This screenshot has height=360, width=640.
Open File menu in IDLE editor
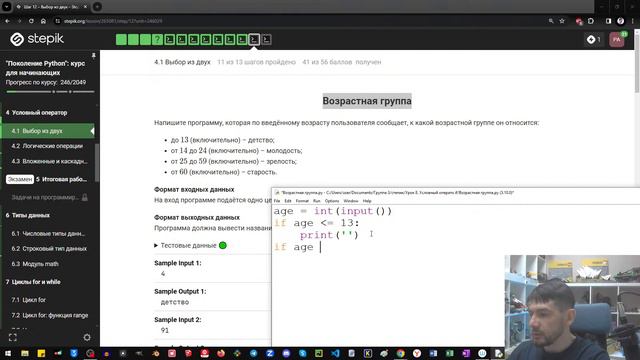[277, 201]
